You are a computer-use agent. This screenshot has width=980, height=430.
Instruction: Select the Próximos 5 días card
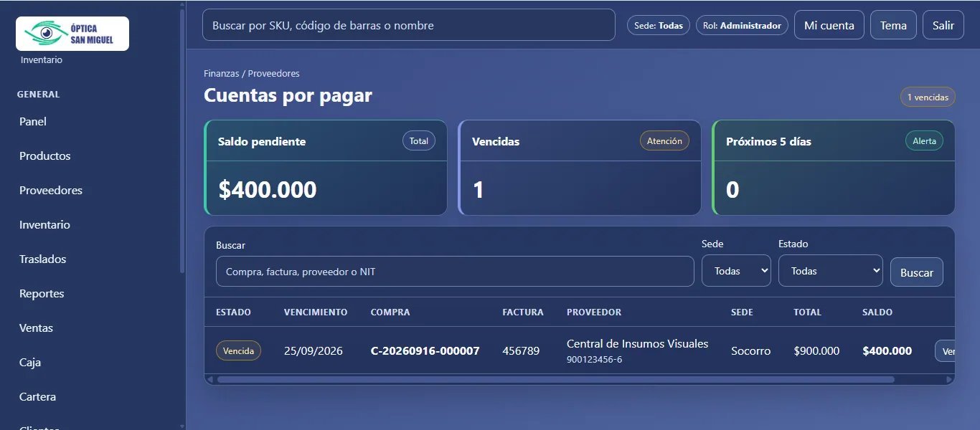[834, 168]
